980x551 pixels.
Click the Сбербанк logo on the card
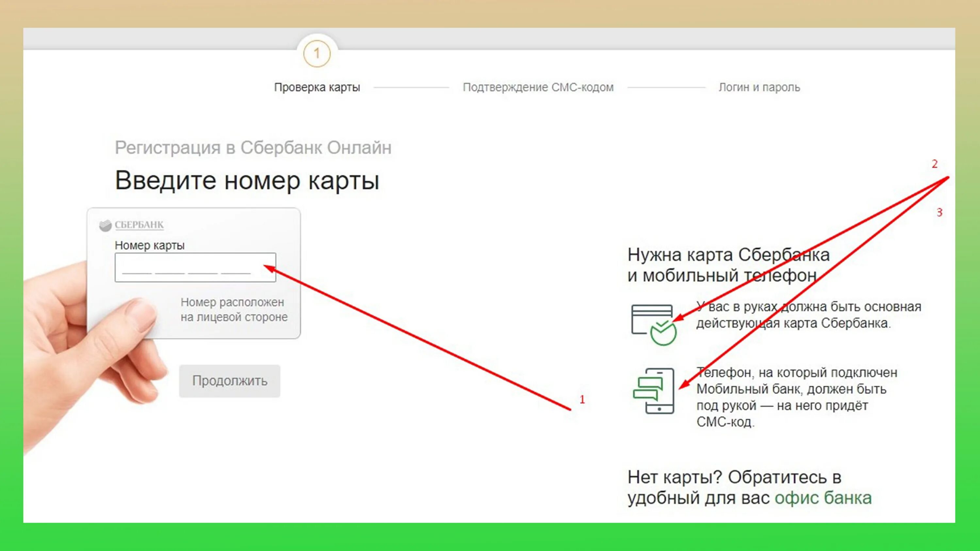click(x=131, y=225)
